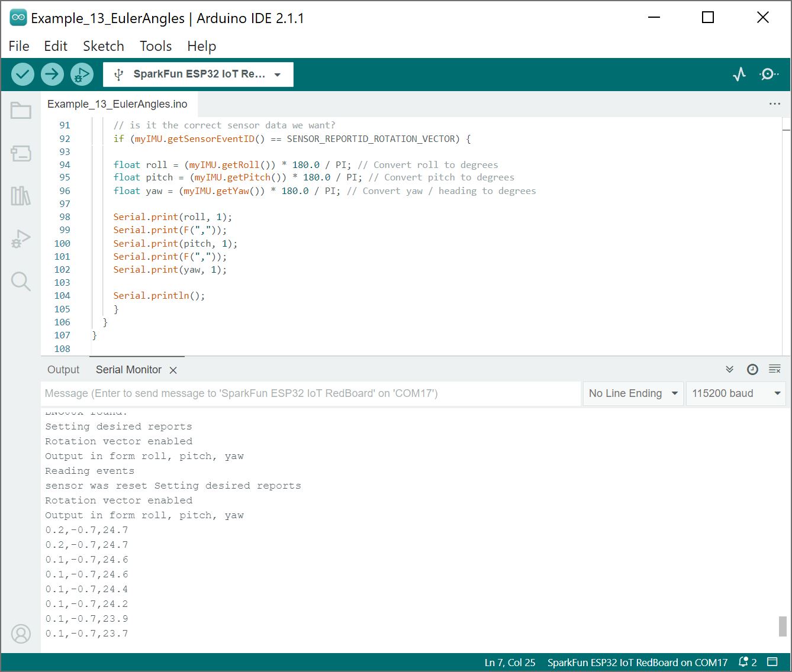Open the account profile icon

[21, 634]
